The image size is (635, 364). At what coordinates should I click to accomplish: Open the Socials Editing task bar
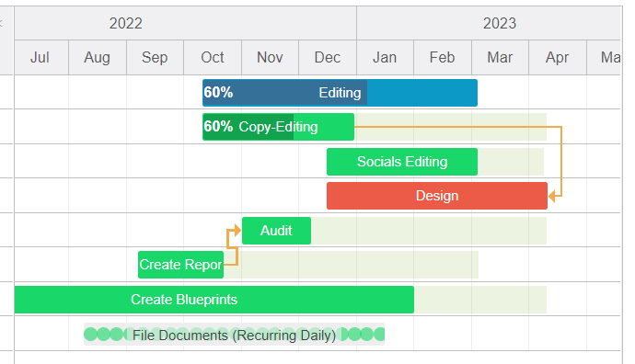pyautogui.click(x=402, y=162)
